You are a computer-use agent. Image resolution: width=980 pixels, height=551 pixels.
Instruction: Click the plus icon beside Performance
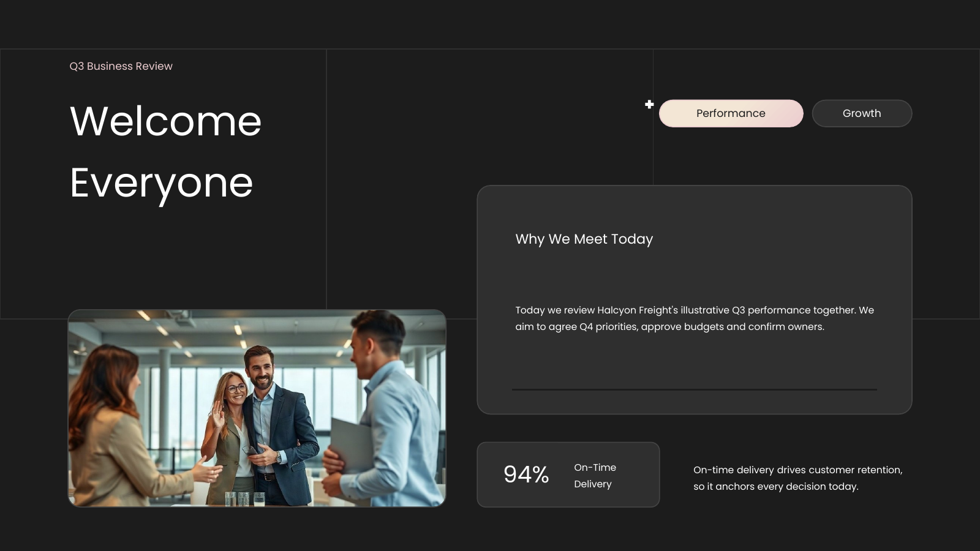point(649,105)
